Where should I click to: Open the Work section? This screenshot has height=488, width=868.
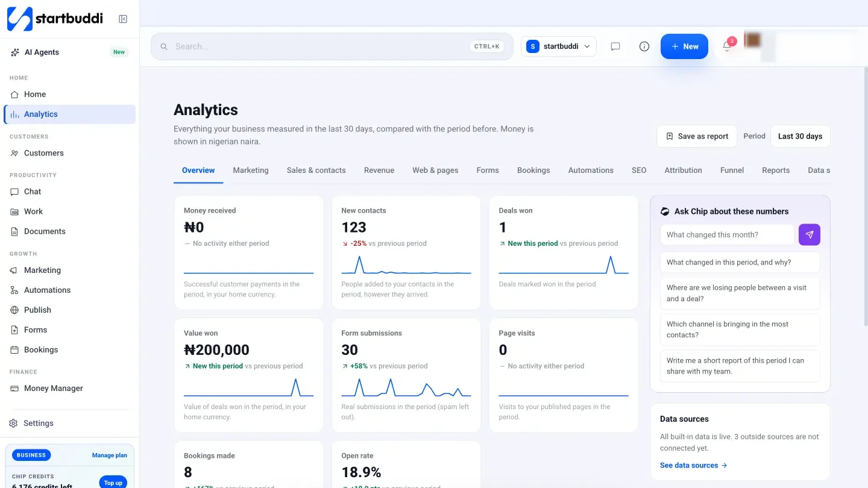[70, 211]
